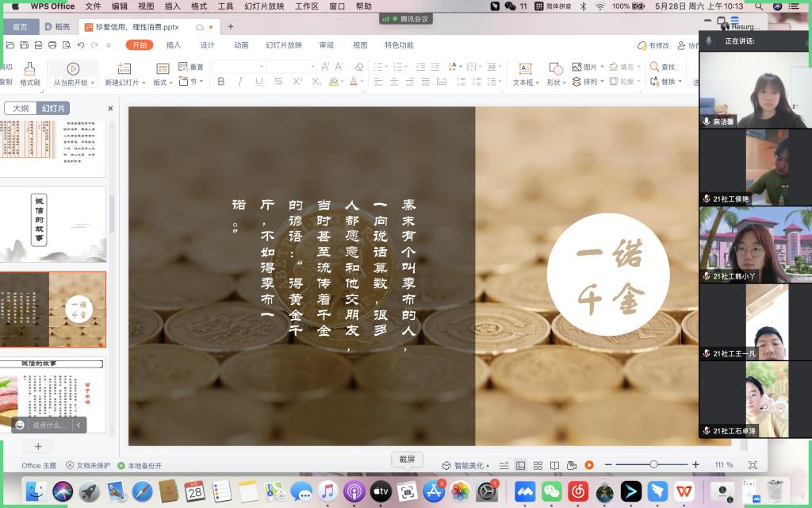Click the Reset (重置) button
The height and width of the screenshot is (508, 812).
(191, 67)
